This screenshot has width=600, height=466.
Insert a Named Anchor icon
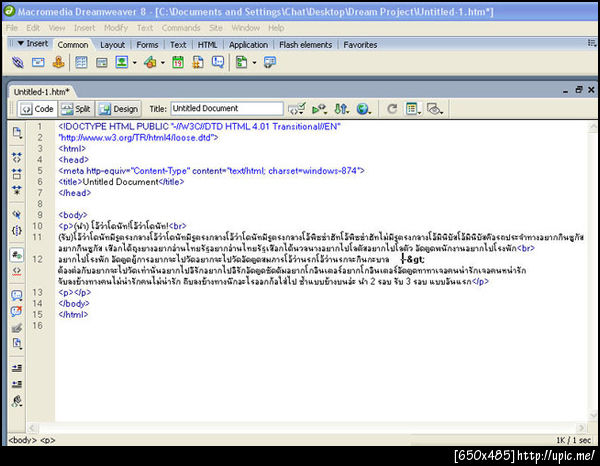pyautogui.click(x=59, y=62)
